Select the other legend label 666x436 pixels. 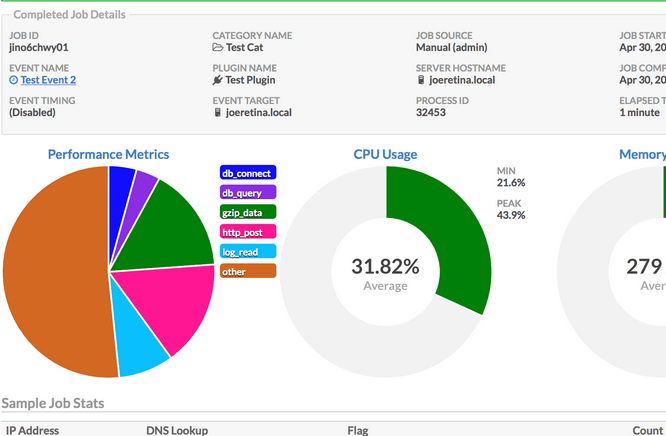pyautogui.click(x=248, y=271)
